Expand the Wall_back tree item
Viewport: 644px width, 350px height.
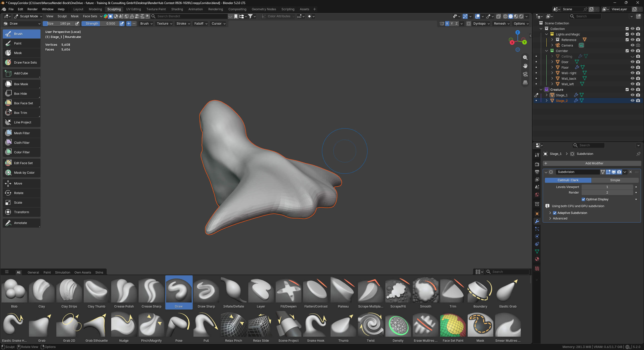pyautogui.click(x=552, y=78)
